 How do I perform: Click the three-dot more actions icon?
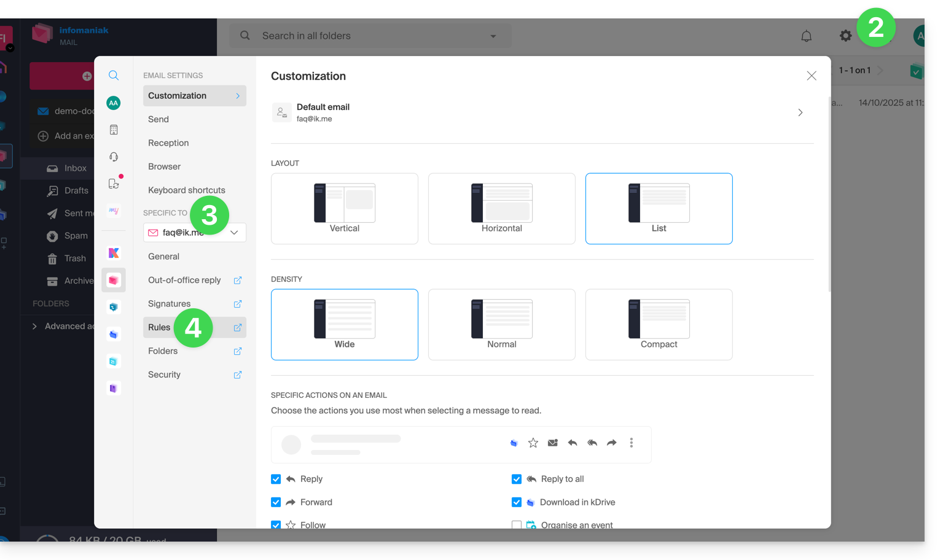pyautogui.click(x=631, y=443)
